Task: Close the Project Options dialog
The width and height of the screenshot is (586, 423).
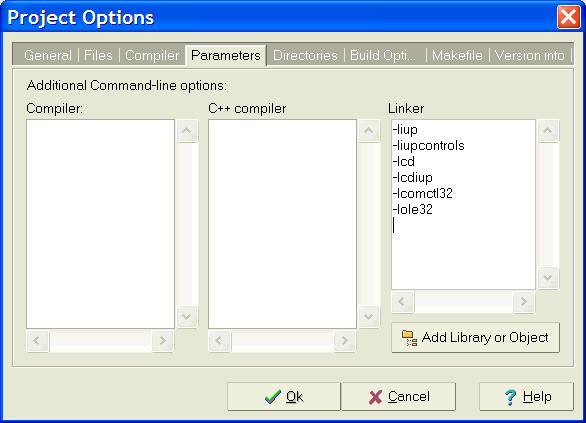Action: (568, 17)
